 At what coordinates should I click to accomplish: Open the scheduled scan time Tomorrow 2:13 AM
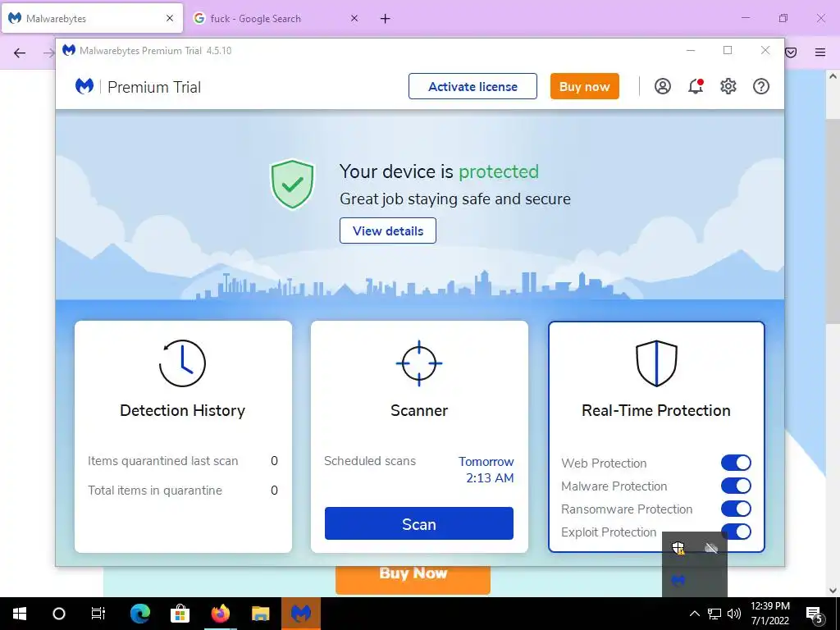pyautogui.click(x=486, y=470)
